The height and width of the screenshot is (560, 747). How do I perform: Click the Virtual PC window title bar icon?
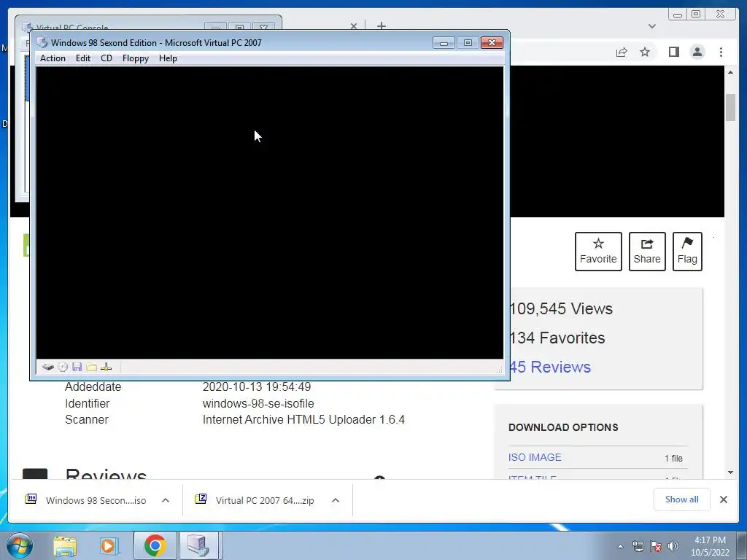tap(42, 42)
